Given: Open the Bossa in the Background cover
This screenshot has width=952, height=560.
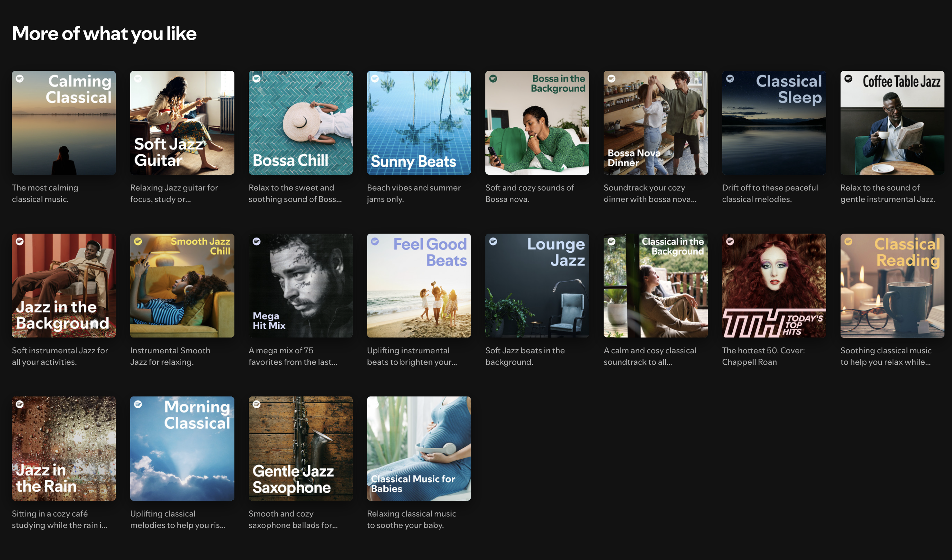Looking at the screenshot, I should point(537,123).
